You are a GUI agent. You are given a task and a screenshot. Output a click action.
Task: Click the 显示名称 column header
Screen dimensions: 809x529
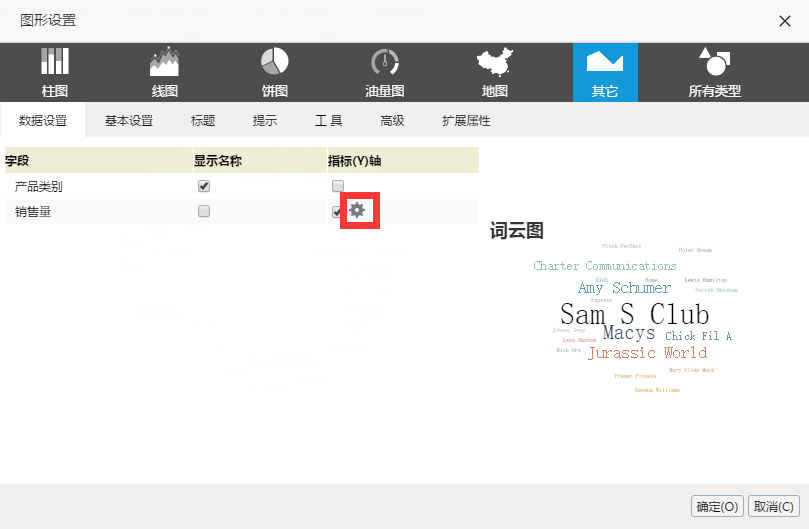click(260, 161)
